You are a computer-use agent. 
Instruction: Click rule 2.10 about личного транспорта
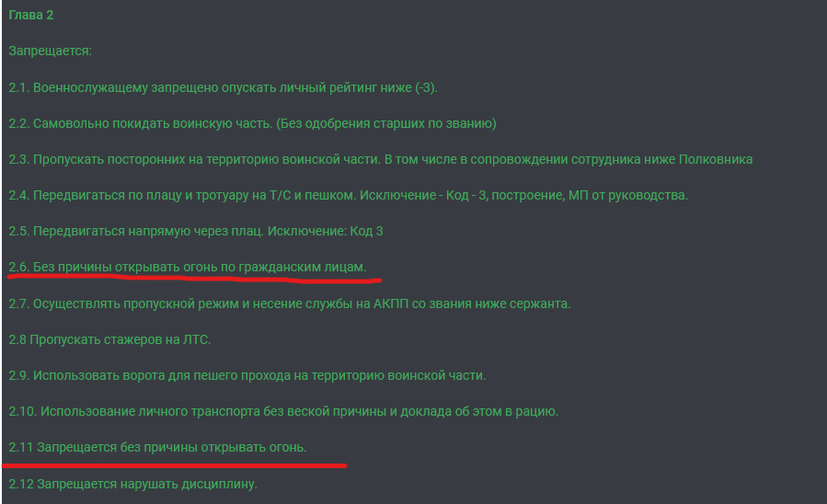tap(283, 411)
